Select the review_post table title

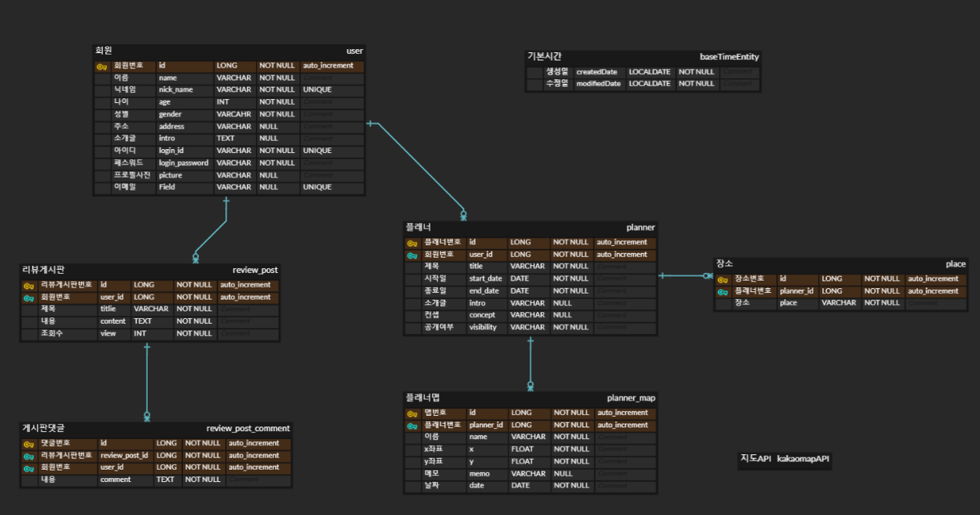point(255,270)
